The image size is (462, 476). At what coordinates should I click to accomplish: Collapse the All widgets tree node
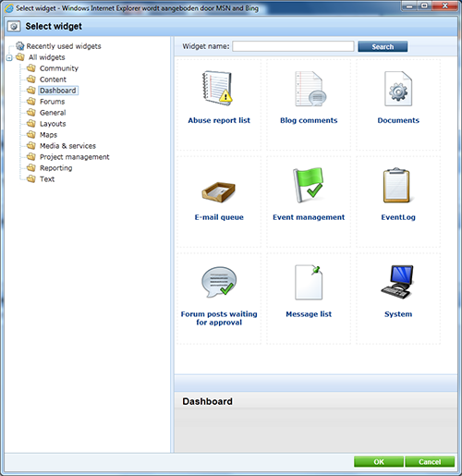(x=9, y=57)
